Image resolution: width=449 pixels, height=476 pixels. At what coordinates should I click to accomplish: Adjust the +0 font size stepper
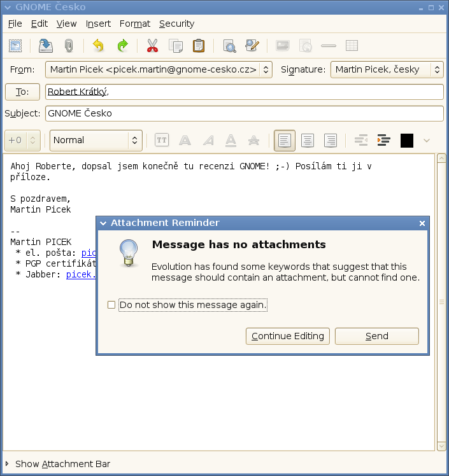coord(33,140)
